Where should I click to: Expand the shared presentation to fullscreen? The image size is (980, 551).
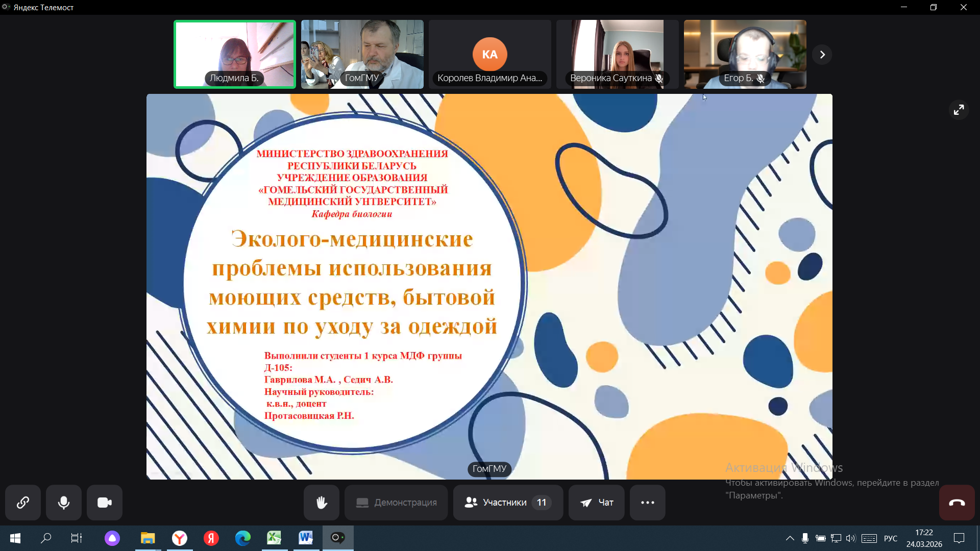click(959, 110)
